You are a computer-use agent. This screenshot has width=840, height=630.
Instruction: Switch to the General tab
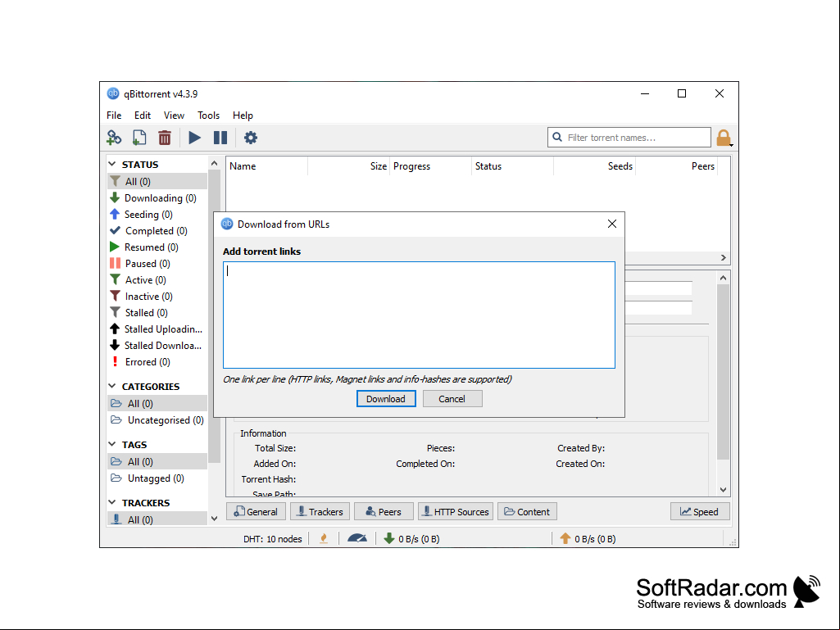point(256,511)
